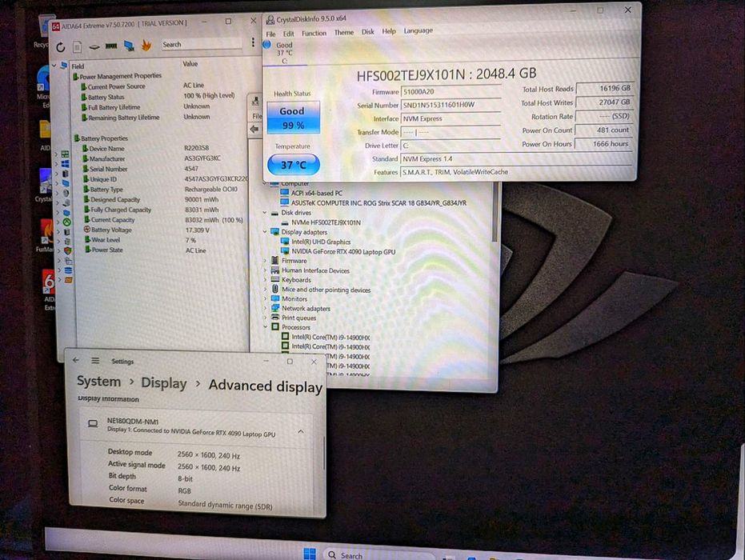Viewport: 745px width, 560px height.
Task: Click the AIDA64 memory benchmark RAM icon
Action: pos(111,46)
